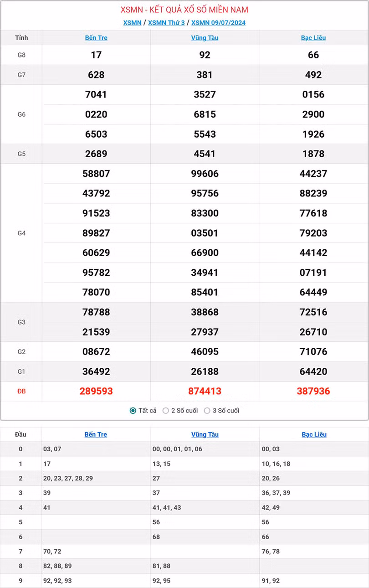Open the 'XSMN Thứ 3' breadcrumb link
369x588 pixels.
click(x=166, y=23)
